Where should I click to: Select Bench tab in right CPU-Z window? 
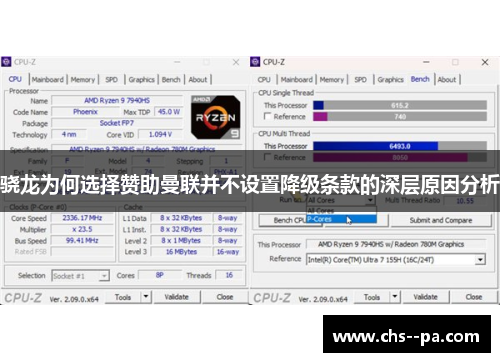(x=420, y=79)
